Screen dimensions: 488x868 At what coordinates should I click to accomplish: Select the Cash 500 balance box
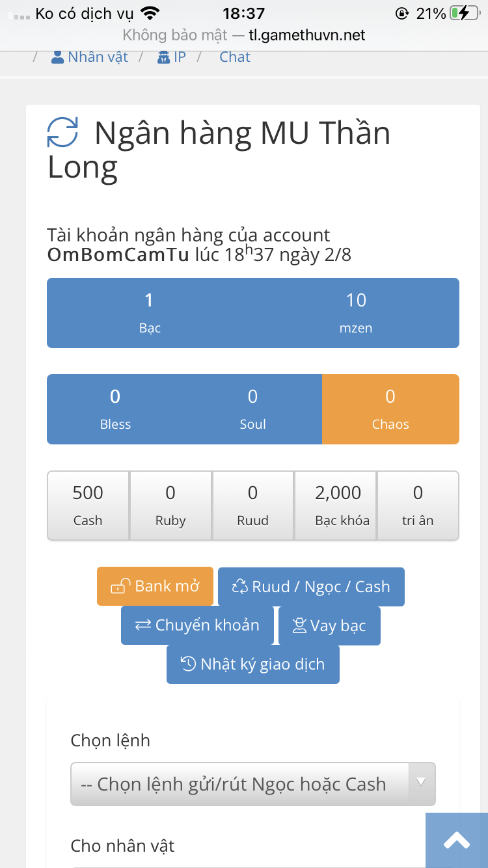point(88,506)
